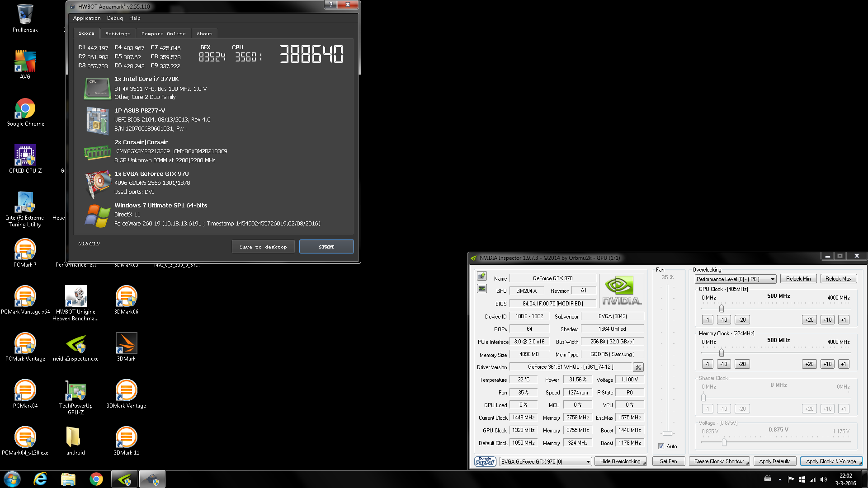This screenshot has height=488, width=868.
Task: Click Memory Clock +10 step button
Action: 827,364
